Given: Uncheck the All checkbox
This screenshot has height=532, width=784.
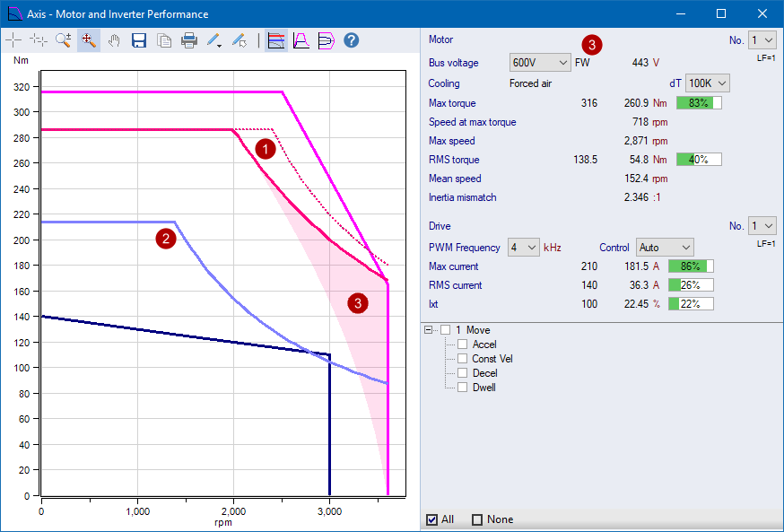Looking at the screenshot, I should 432,520.
